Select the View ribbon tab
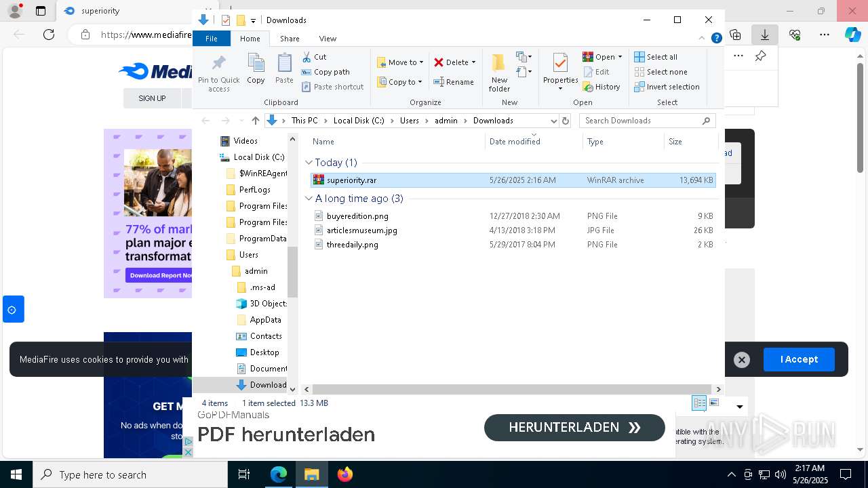868x488 pixels. (328, 39)
